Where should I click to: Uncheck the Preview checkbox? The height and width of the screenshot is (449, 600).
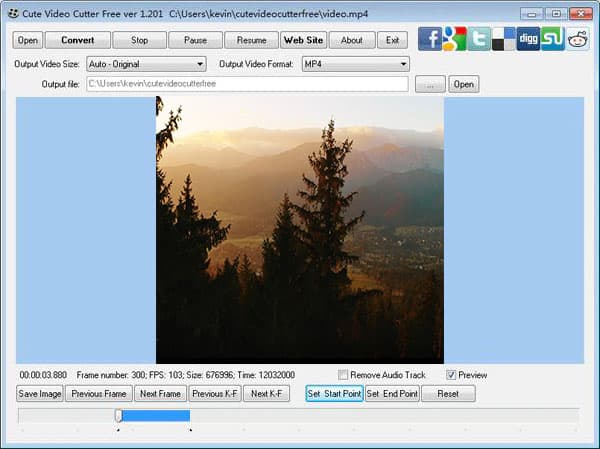coord(451,375)
